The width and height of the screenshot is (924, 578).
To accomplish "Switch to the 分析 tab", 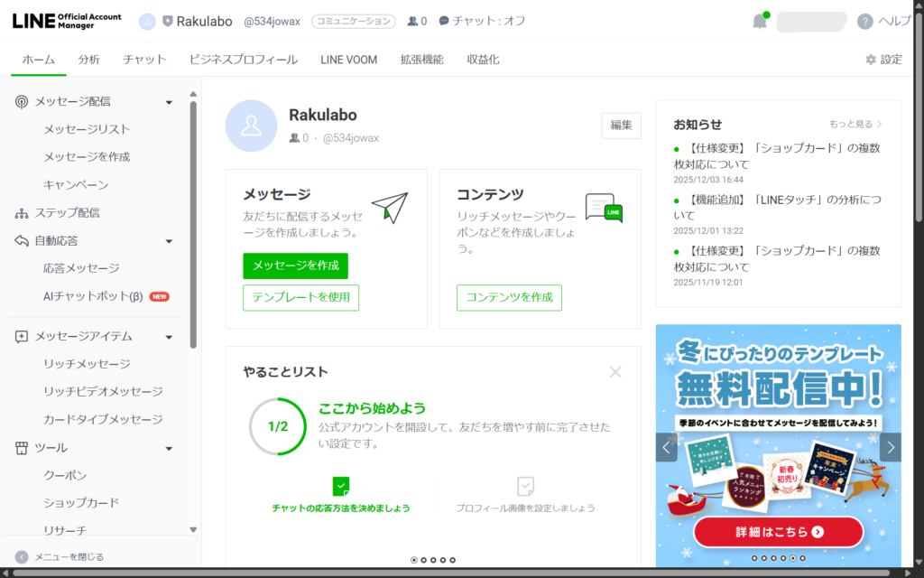I will click(x=88, y=60).
